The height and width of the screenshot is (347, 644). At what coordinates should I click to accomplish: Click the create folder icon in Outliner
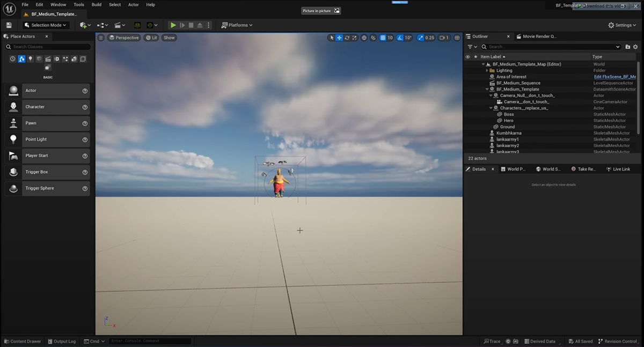click(627, 47)
